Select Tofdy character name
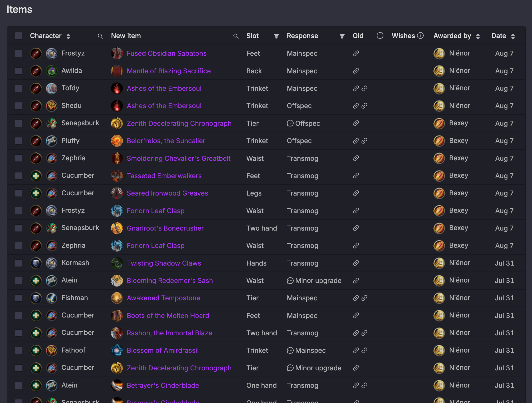The image size is (532, 403). pos(70,88)
